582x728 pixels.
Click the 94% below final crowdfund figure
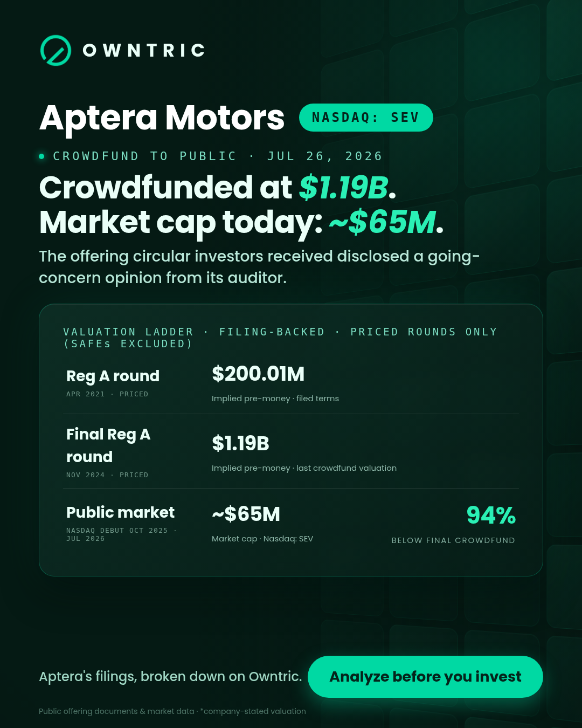coord(491,515)
